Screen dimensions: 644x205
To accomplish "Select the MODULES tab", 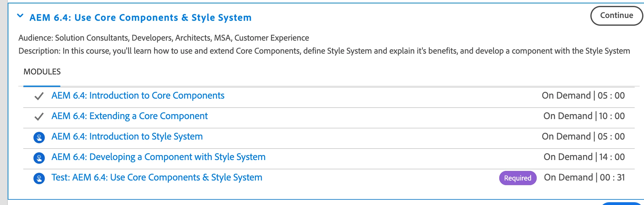I will (x=42, y=72).
